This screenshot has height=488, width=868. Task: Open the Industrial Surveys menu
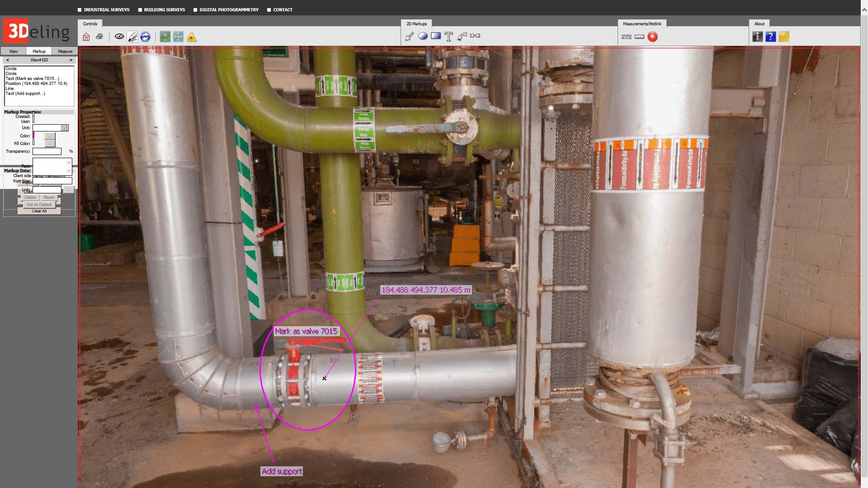[106, 9]
